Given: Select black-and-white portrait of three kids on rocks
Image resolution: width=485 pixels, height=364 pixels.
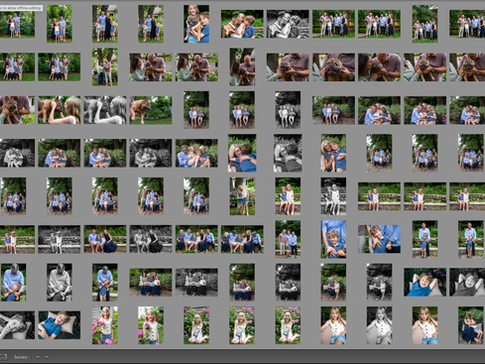Looking at the screenshot, I should 288,110.
